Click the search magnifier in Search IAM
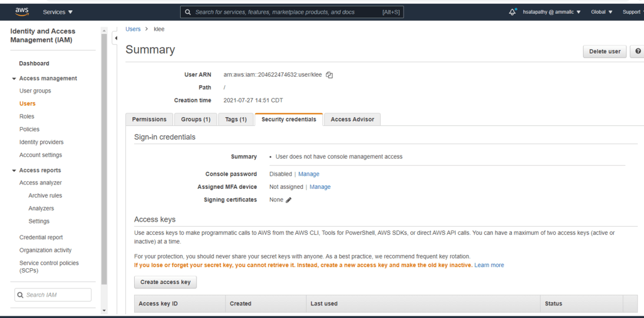The image size is (644, 318). tap(21, 295)
